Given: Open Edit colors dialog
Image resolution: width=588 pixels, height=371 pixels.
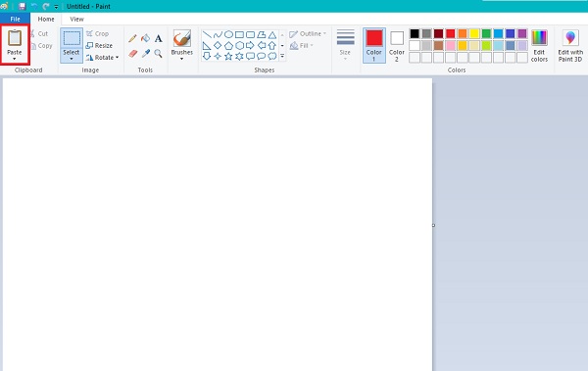Looking at the screenshot, I should (539, 45).
